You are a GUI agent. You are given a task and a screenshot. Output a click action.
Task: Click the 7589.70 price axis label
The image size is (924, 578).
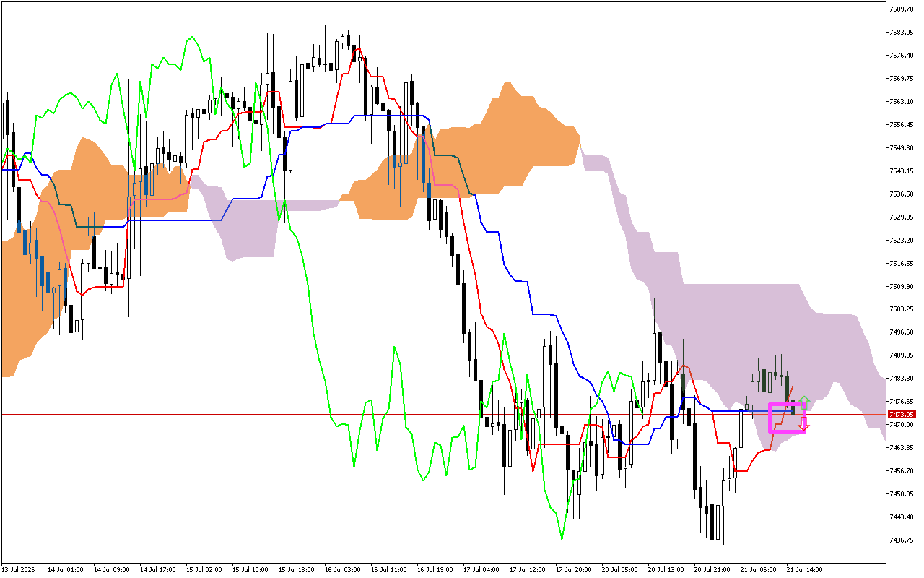pyautogui.click(x=902, y=9)
